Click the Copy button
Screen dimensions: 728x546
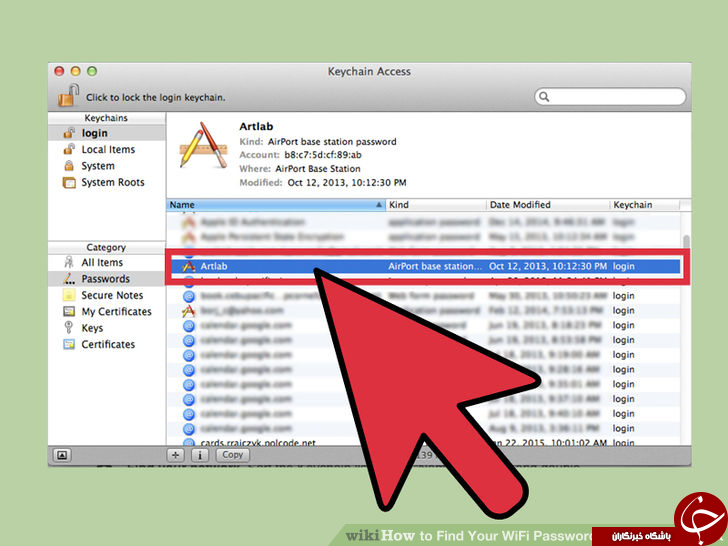point(233,455)
